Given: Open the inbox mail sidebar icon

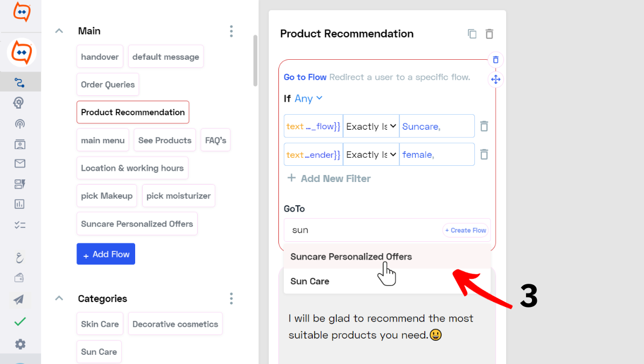Looking at the screenshot, I should (x=20, y=164).
